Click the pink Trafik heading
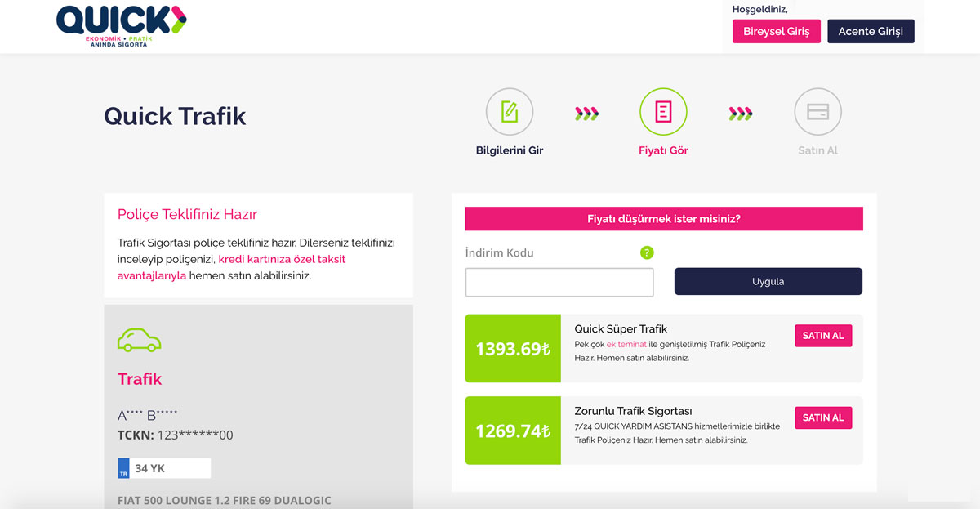 pos(140,379)
